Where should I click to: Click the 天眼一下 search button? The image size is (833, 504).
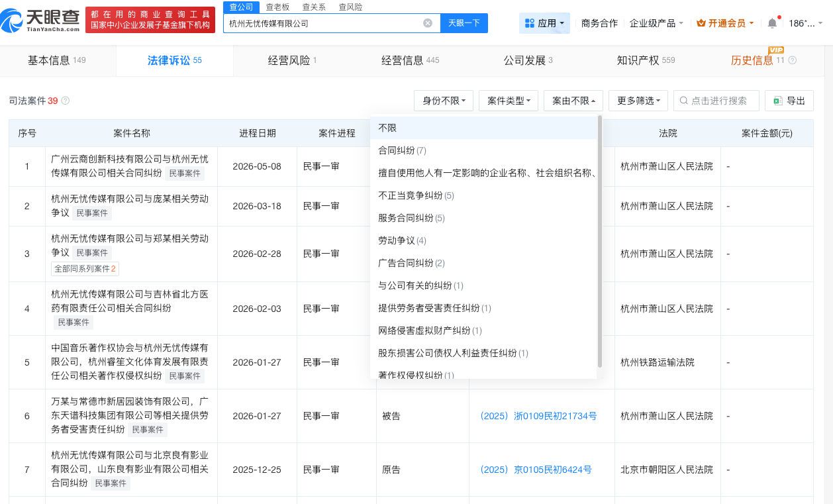[464, 23]
